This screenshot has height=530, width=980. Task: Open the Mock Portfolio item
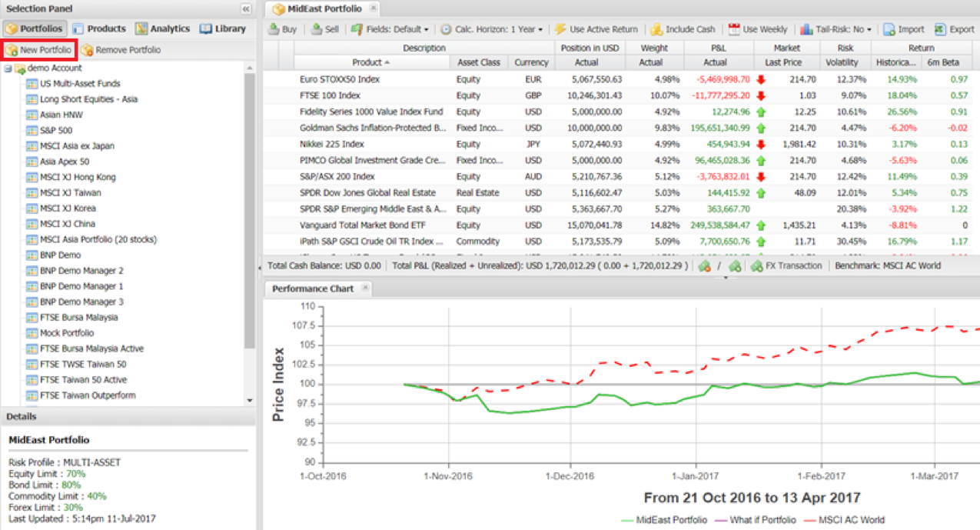coord(67,333)
